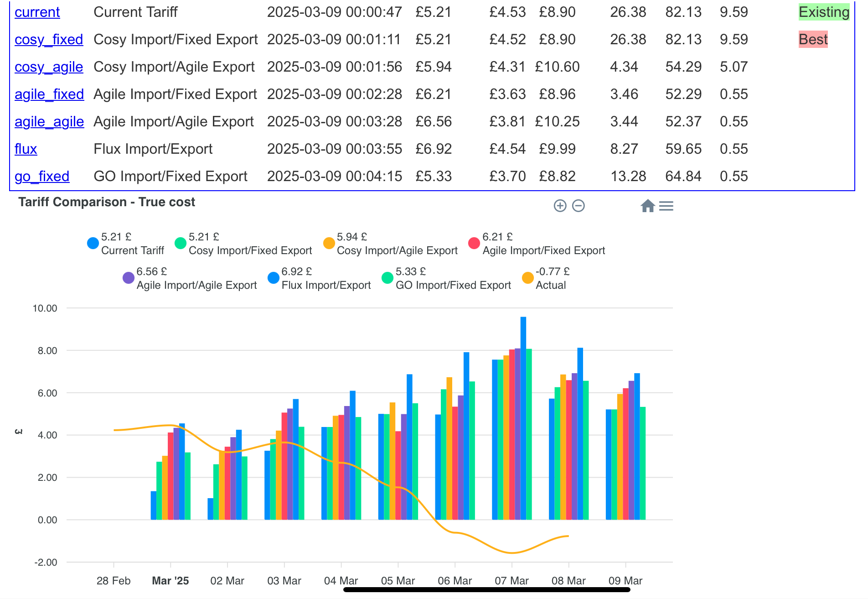Select timestamp '2025-03-09 00:02:28'
The width and height of the screenshot is (868, 599).
click(x=335, y=94)
